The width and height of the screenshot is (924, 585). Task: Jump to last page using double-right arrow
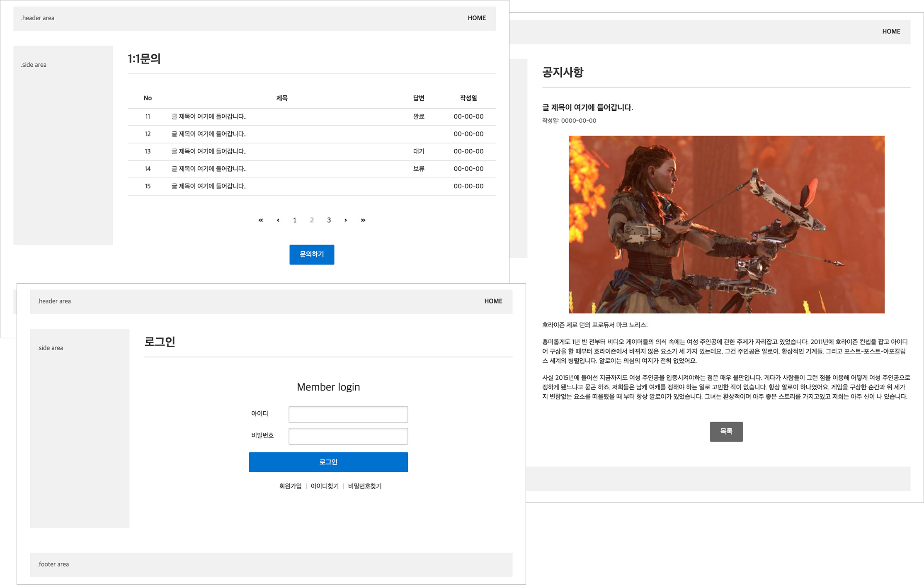click(363, 220)
